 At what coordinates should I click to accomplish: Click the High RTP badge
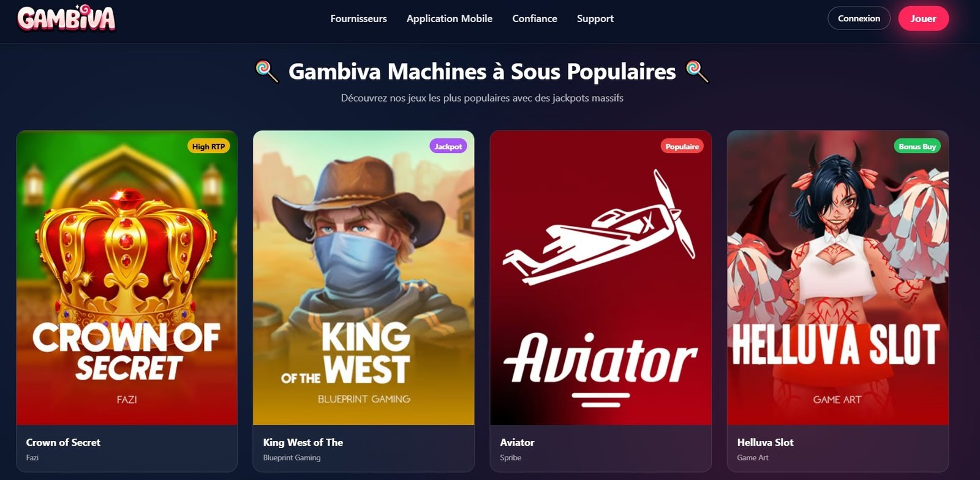(208, 146)
